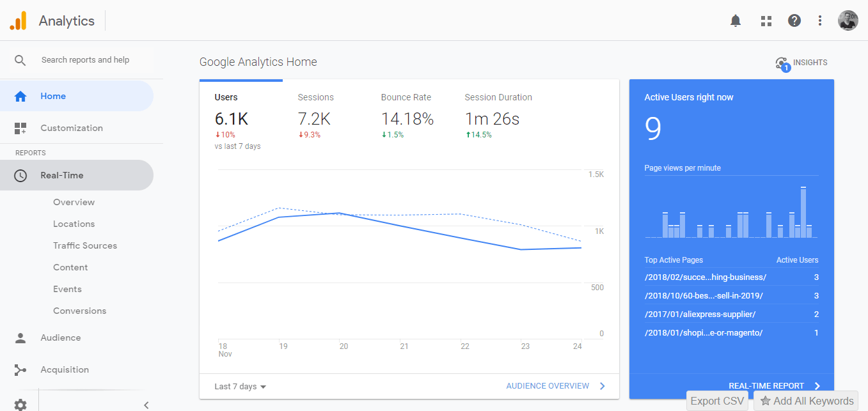Click the Export CSV button

coord(718,401)
